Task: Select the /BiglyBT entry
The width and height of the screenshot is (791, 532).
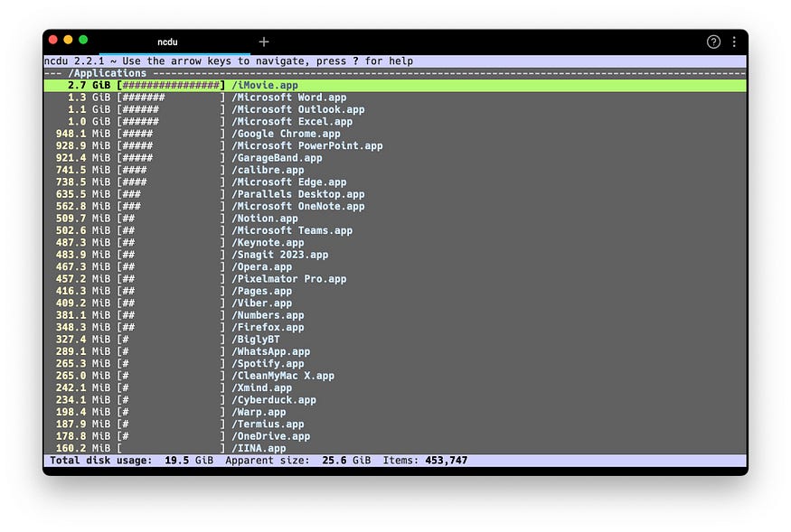Action: [395, 340]
